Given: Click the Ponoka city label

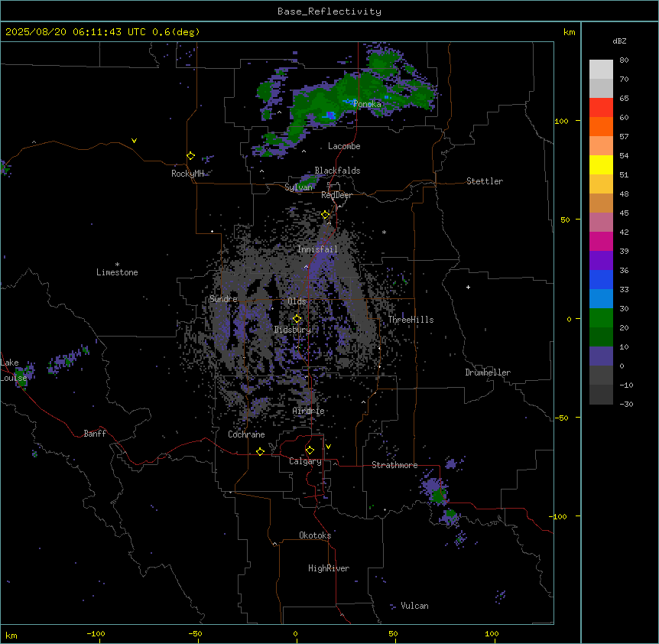Looking at the screenshot, I should coord(367,104).
